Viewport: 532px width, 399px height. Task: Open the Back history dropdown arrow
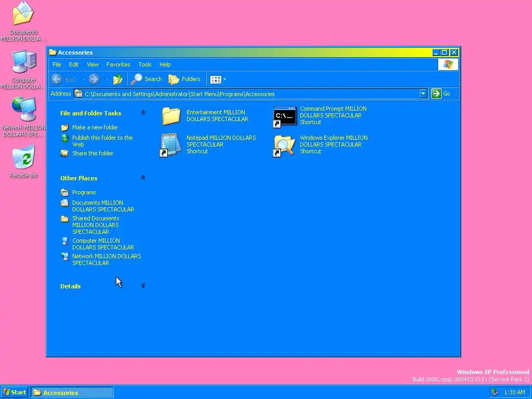click(x=83, y=79)
